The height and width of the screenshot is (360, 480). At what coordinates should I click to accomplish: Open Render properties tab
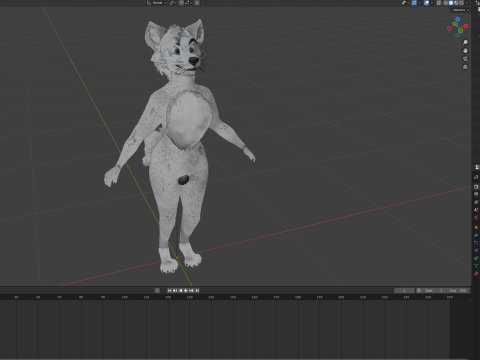tap(476, 187)
